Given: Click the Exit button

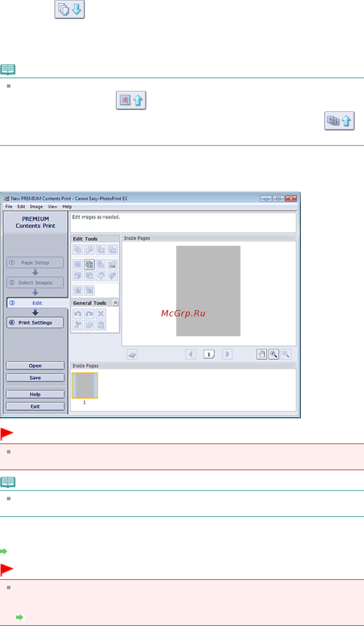Looking at the screenshot, I should pos(35,406).
